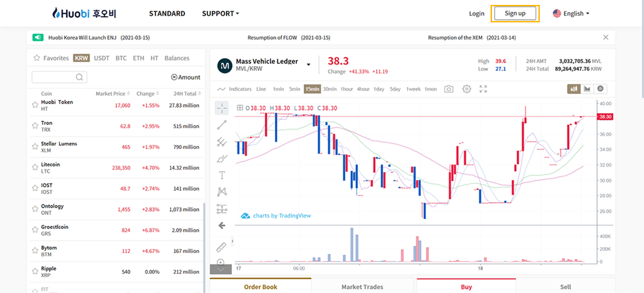
Task: Favorite the Ontology star
Action: (35, 209)
